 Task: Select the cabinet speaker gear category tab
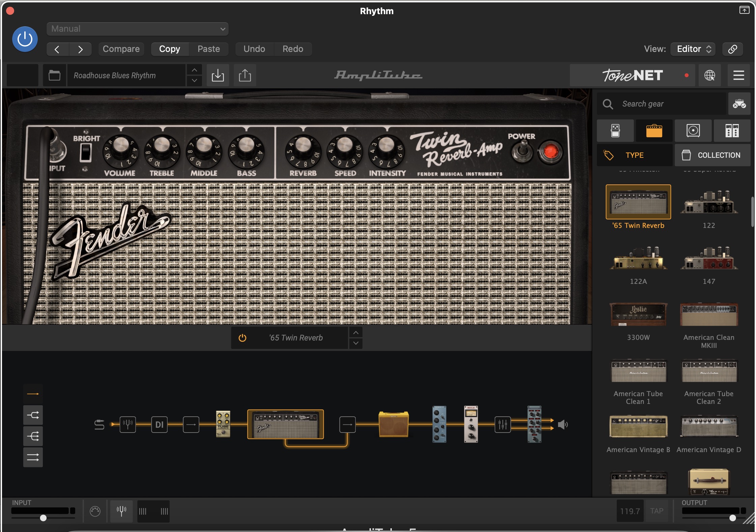[x=693, y=131]
